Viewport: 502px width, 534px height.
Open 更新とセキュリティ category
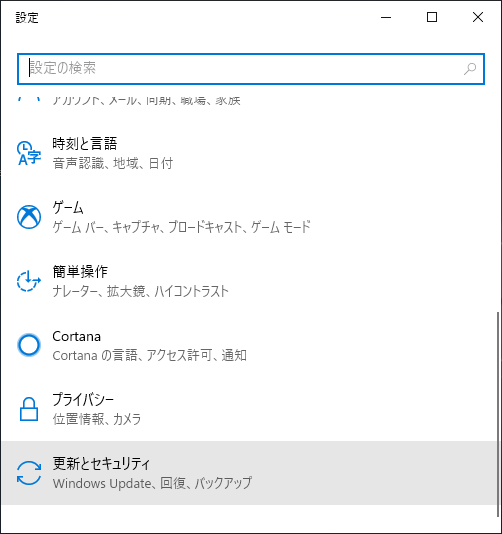pos(249,473)
